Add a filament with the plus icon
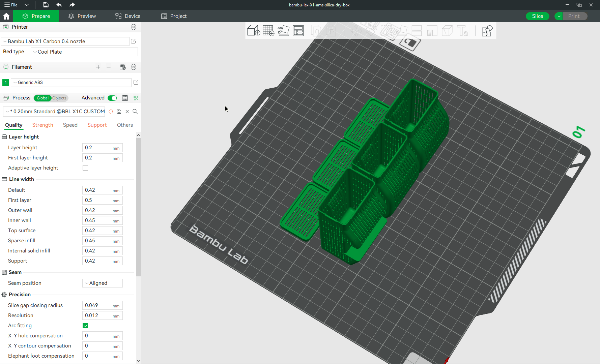600x364 pixels. (x=98, y=67)
